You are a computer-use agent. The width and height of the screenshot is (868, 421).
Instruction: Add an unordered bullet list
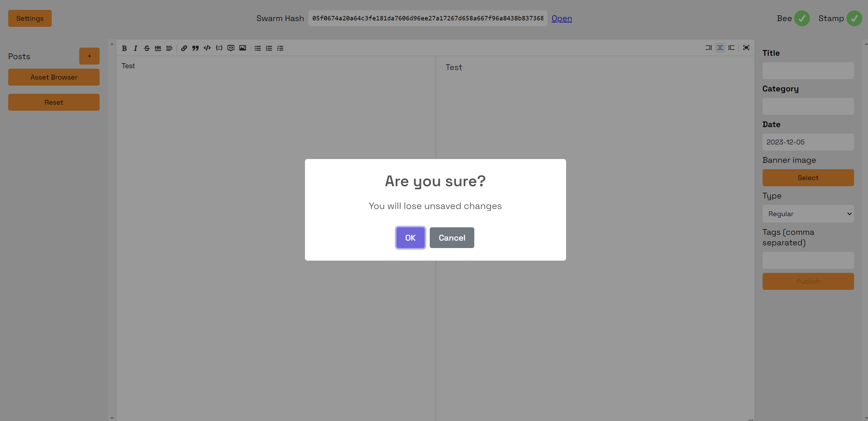coord(258,48)
